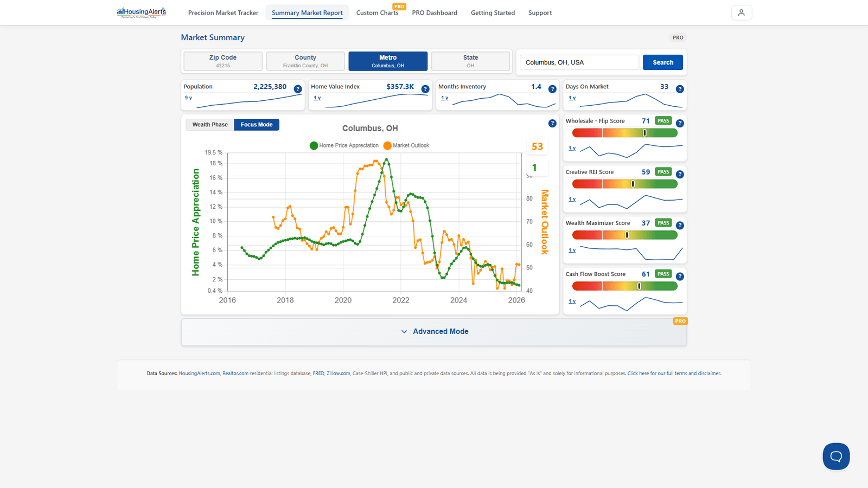868x488 pixels.
Task: Open the chat support bubble
Action: tap(836, 457)
